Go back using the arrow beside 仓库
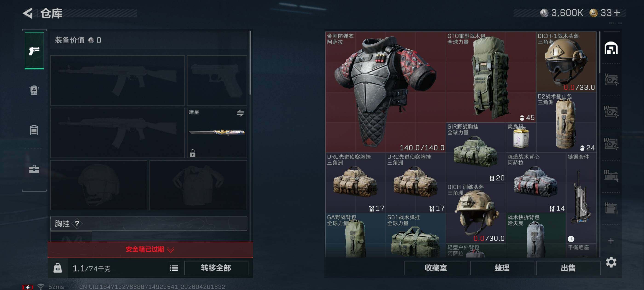644x290 pixels. pos(28,13)
